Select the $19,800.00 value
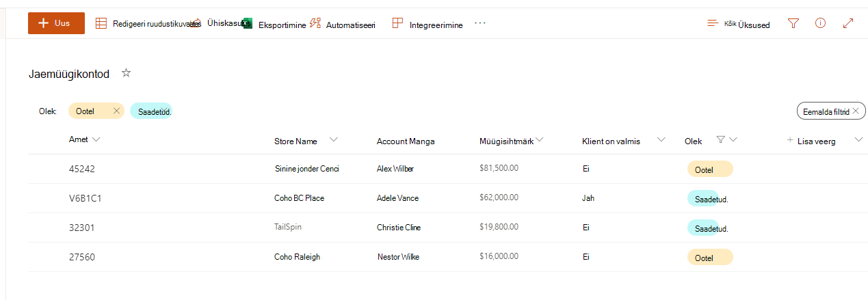This screenshot has height=300, width=868. pos(499,227)
